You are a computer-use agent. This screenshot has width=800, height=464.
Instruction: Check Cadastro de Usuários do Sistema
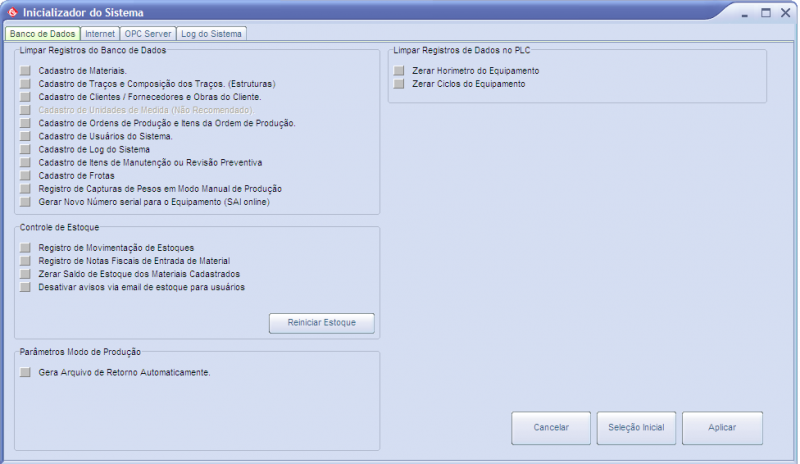coord(26,136)
